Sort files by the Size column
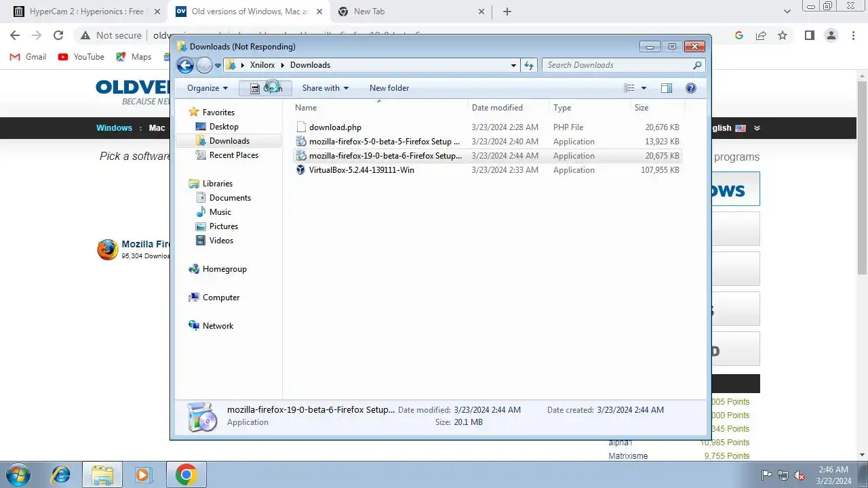 (x=657, y=108)
